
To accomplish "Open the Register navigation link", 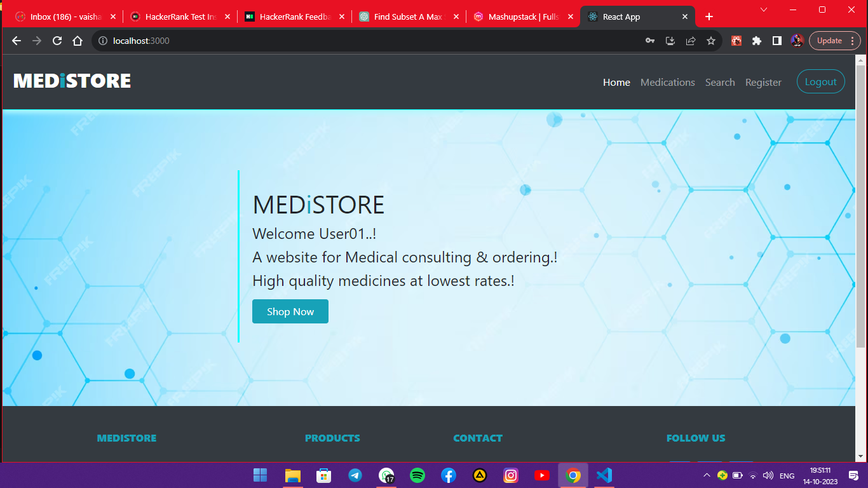I will click(763, 83).
